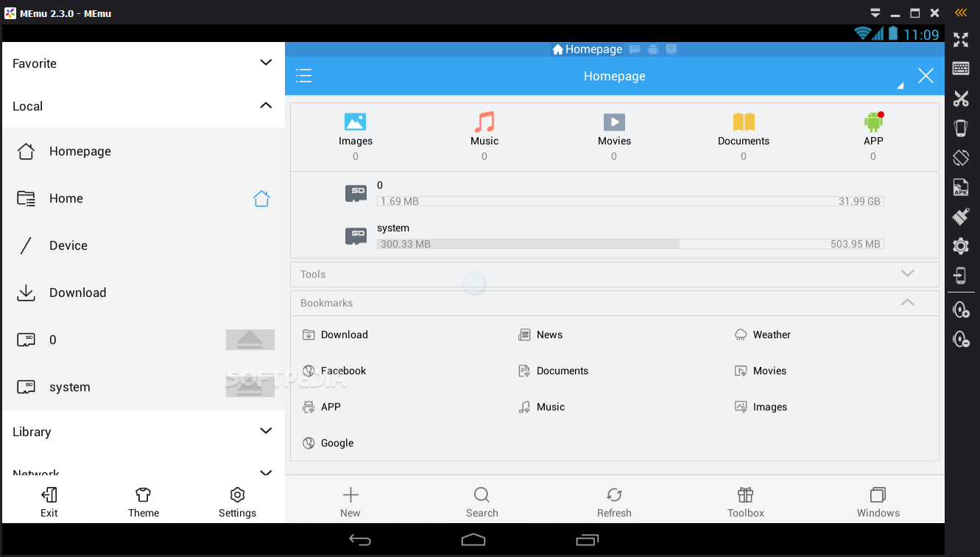
Task: Open the Google bookmark
Action: 328,443
